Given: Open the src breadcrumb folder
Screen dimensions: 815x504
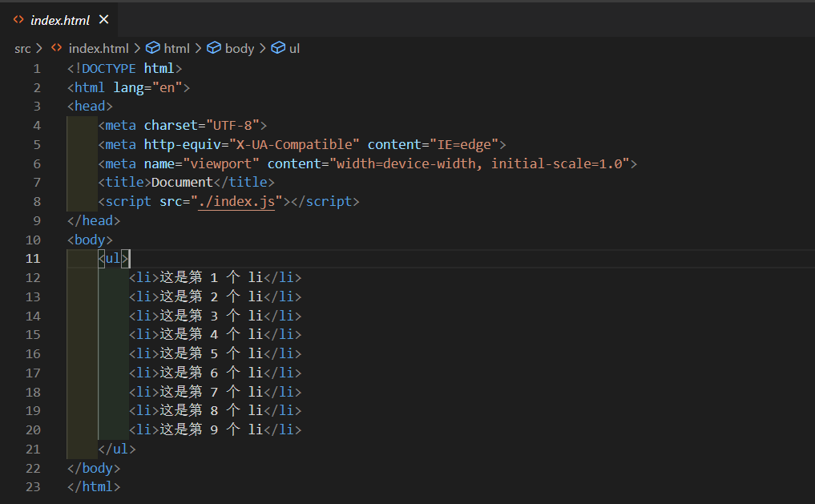Looking at the screenshot, I should tap(22, 48).
